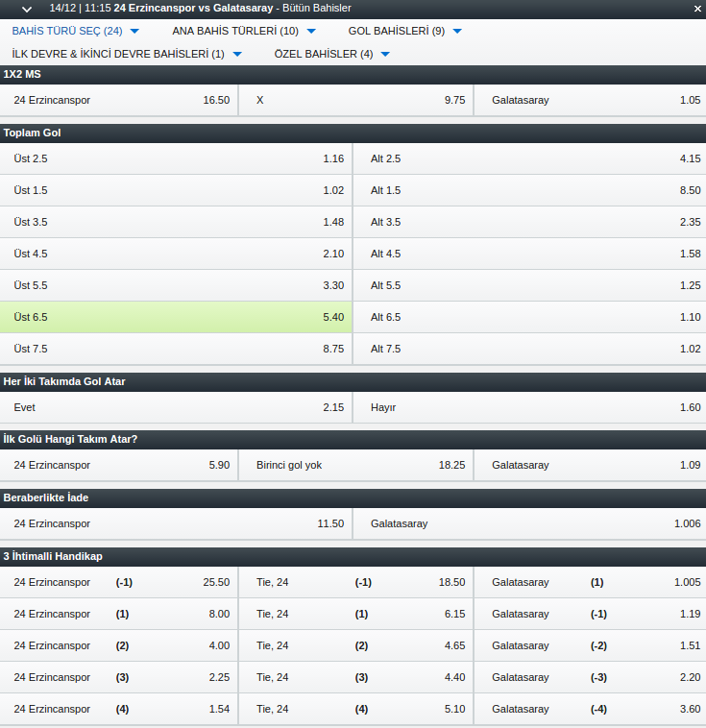Choose 24 Erzincanspor (3) handicap at 2.25
The width and height of the screenshot is (706, 728).
point(119,677)
